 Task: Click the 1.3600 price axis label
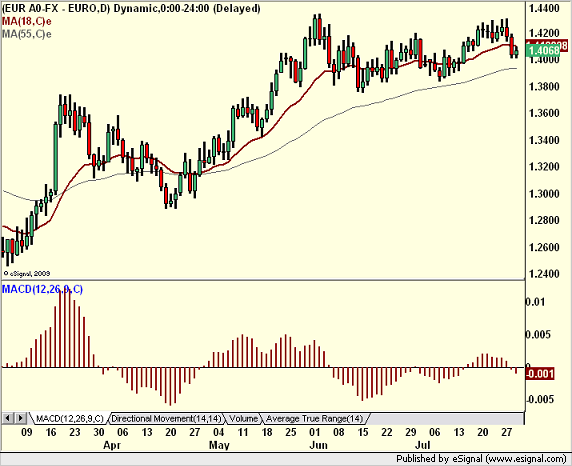pos(544,113)
